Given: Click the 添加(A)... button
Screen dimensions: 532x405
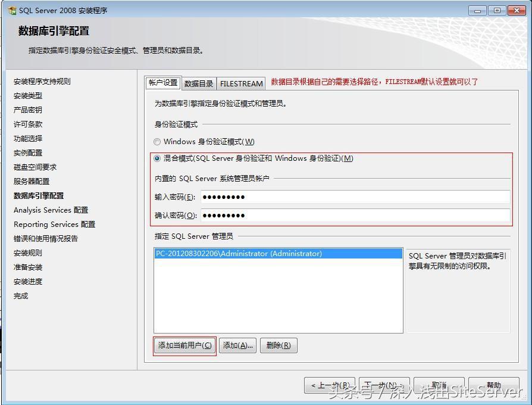Looking at the screenshot, I should pyautogui.click(x=237, y=345).
